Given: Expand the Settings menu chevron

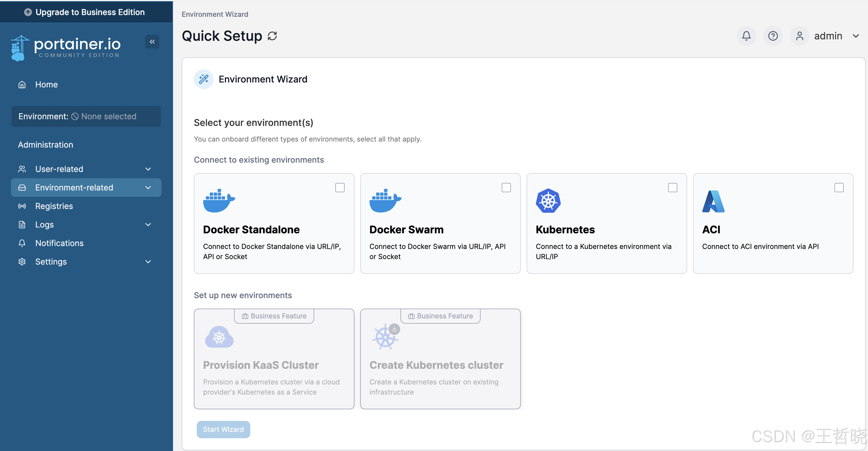Looking at the screenshot, I should (x=148, y=262).
